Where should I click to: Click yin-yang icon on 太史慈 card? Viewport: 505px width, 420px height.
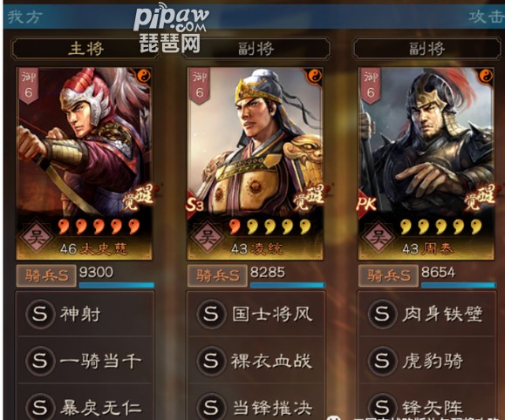coord(144,77)
